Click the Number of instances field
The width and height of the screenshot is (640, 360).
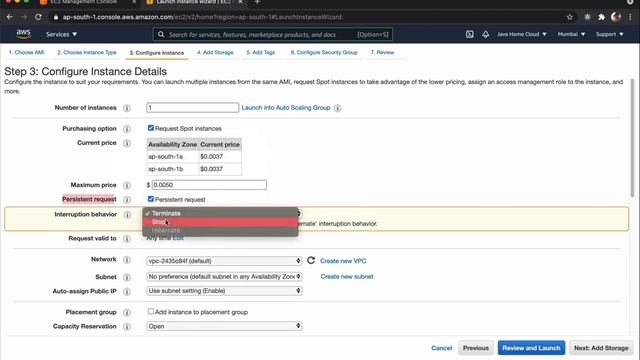tap(193, 107)
